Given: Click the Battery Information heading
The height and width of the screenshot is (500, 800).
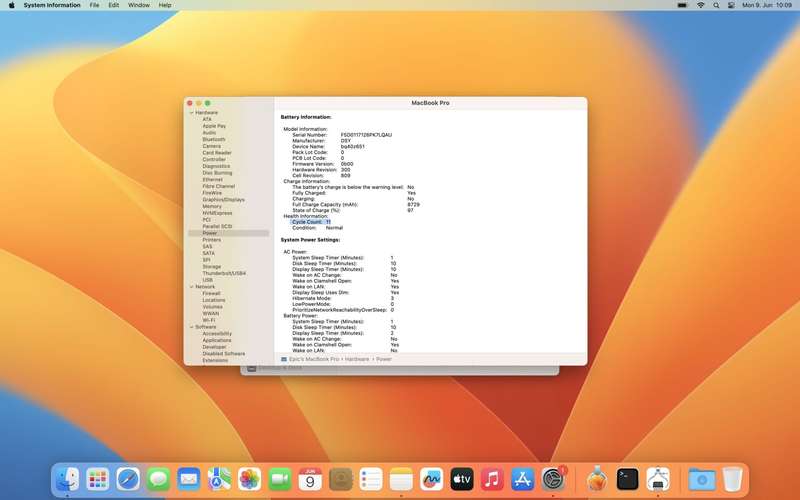Looking at the screenshot, I should tap(306, 117).
